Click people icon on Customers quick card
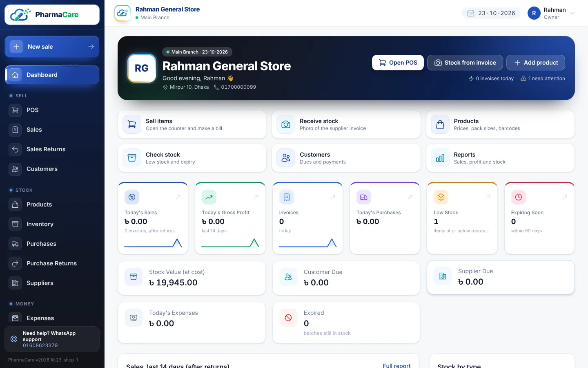This screenshot has width=588, height=368. [x=286, y=158]
